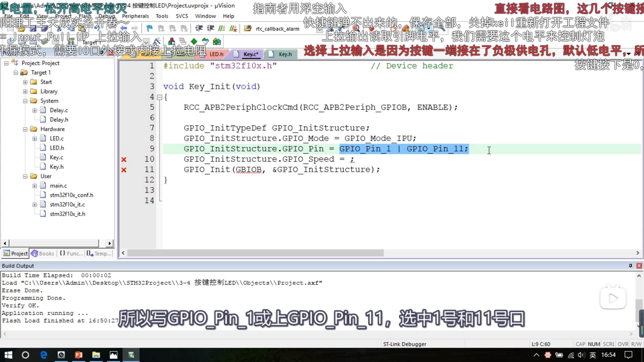Open Functions tab in project panel
The image size is (644, 362).
(71, 253)
